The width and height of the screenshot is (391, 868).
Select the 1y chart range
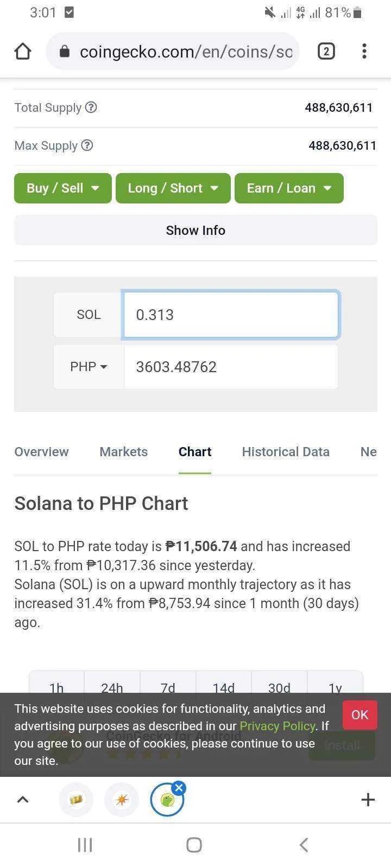(335, 682)
